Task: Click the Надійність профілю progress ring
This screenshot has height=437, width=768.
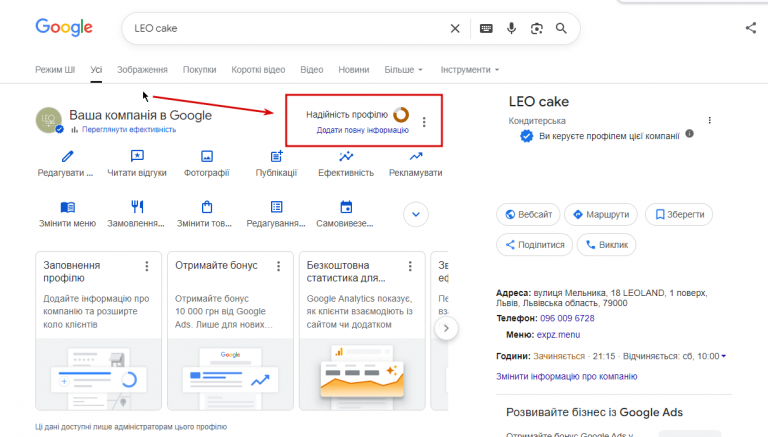Action: point(401,115)
